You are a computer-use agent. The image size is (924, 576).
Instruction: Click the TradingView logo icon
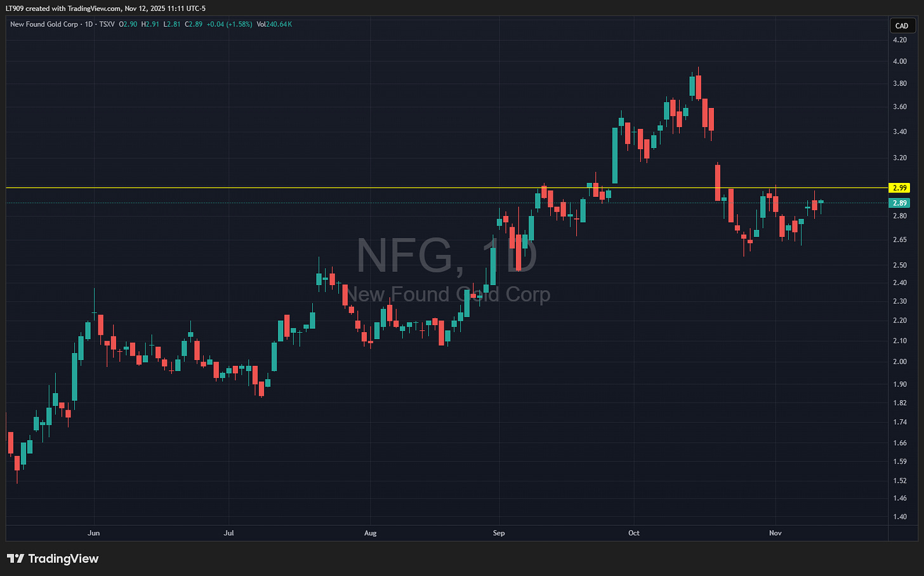[x=15, y=559]
